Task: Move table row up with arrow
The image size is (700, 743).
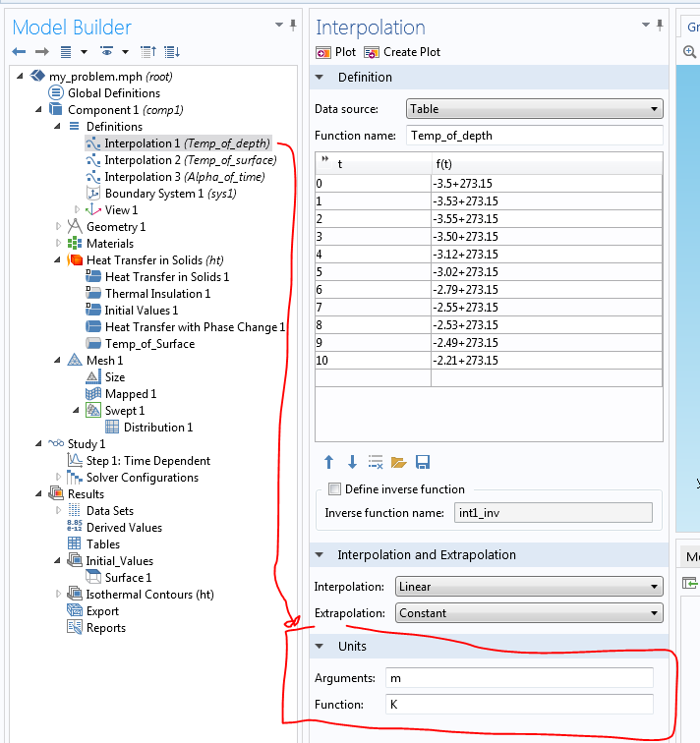Action: click(x=329, y=462)
